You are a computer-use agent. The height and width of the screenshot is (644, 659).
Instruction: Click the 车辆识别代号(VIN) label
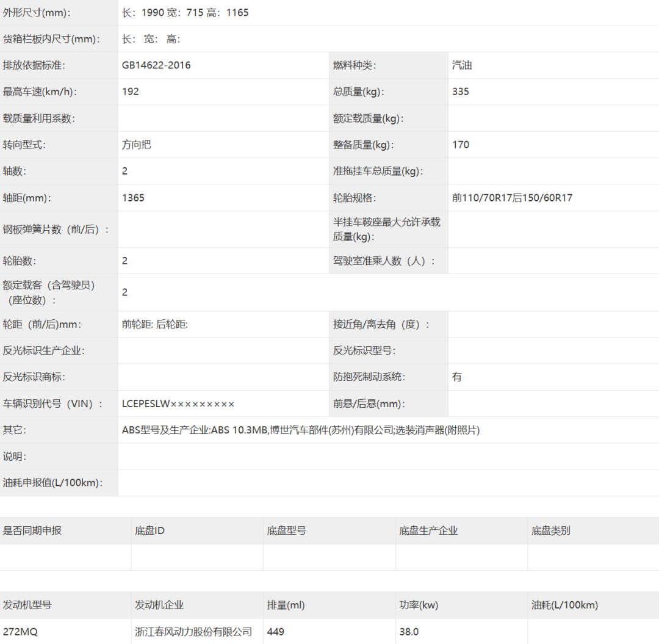(x=52, y=403)
